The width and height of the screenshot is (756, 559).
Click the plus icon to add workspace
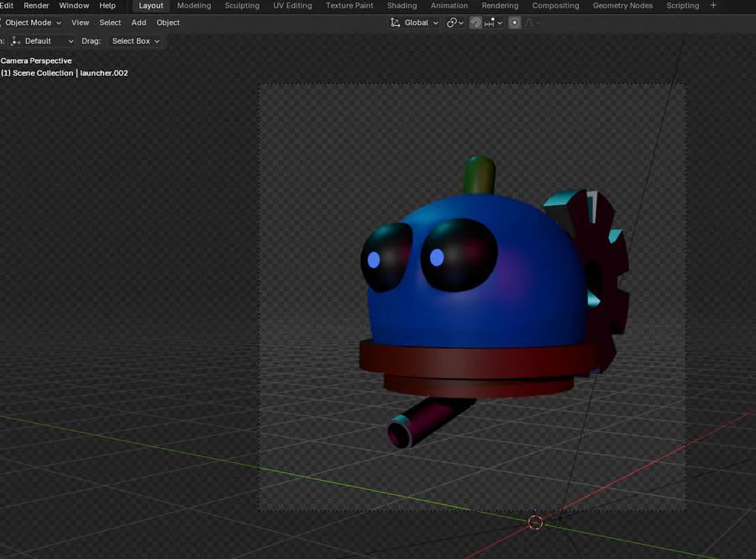714,6
